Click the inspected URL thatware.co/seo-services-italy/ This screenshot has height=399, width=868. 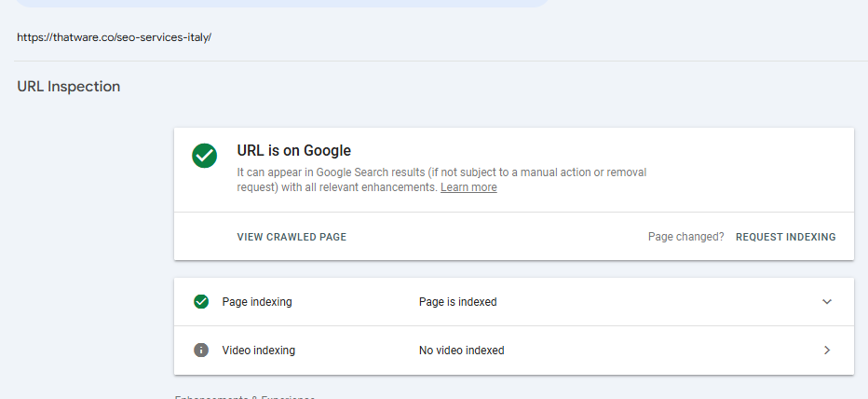point(114,37)
